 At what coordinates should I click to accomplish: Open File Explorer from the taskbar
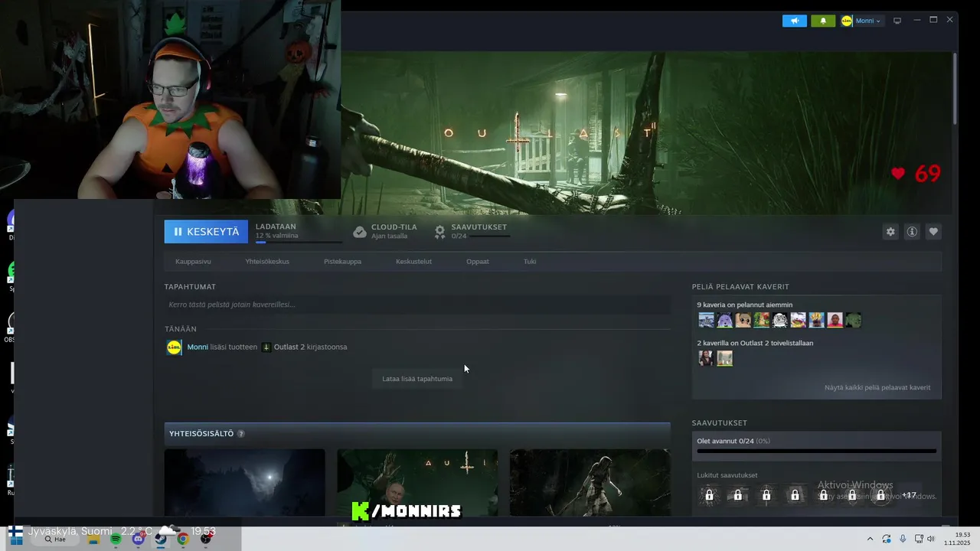[93, 539]
